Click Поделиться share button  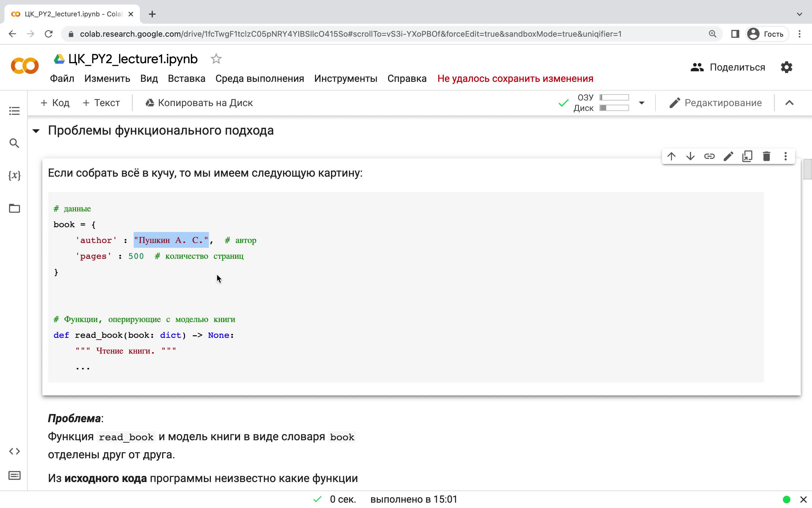pyautogui.click(x=728, y=67)
